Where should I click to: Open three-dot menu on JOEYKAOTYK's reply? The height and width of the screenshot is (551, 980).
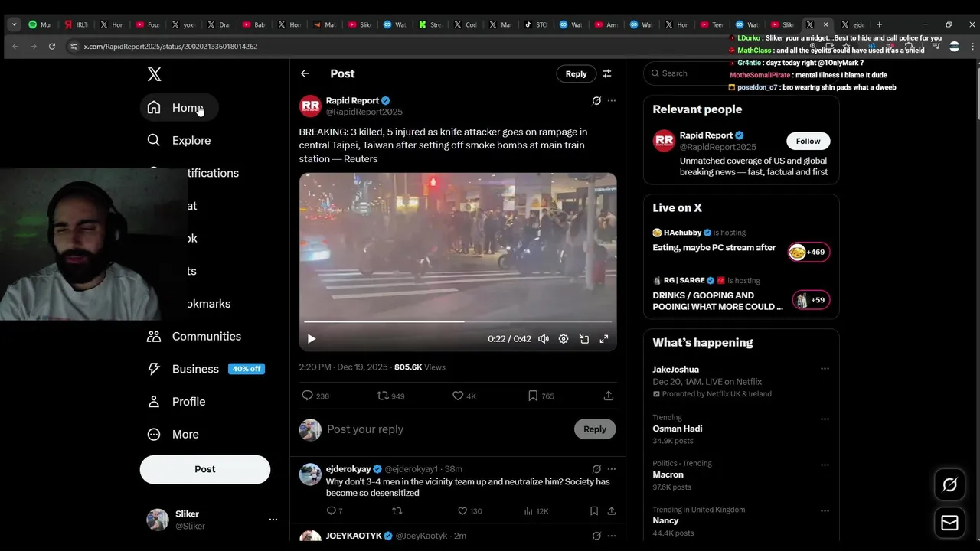click(x=611, y=536)
